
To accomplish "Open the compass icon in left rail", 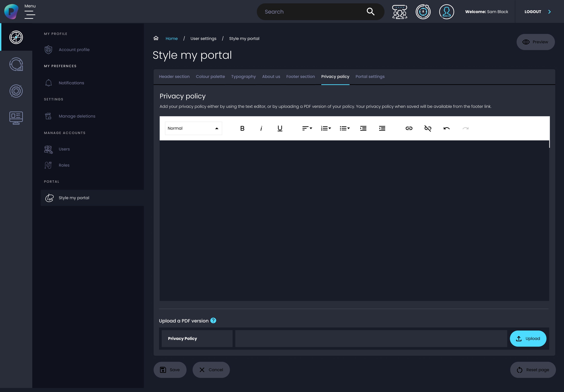I will pyautogui.click(x=16, y=37).
